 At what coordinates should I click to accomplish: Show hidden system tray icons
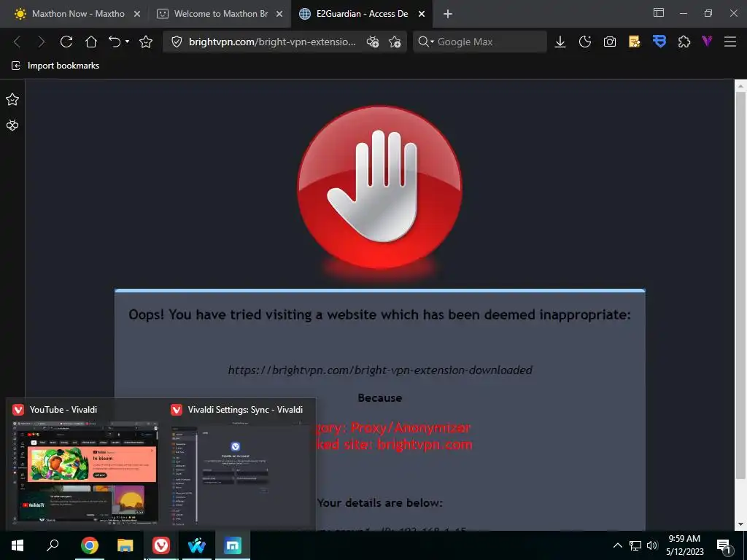point(617,545)
